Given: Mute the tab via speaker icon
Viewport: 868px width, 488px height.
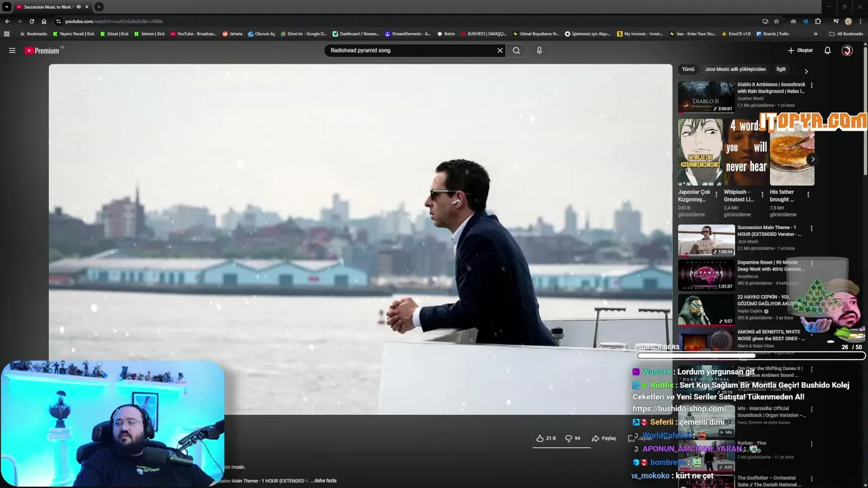Looking at the screenshot, I should click(79, 7).
